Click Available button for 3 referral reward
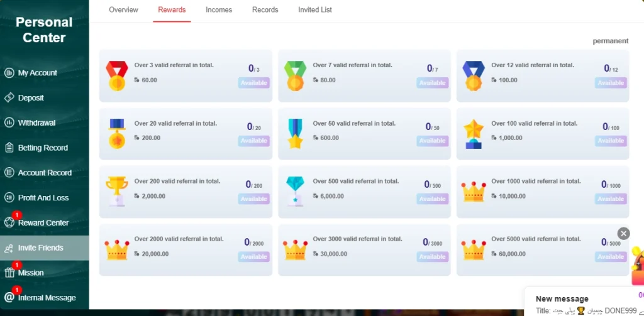Screen dimensions: 644x316 point(254,83)
